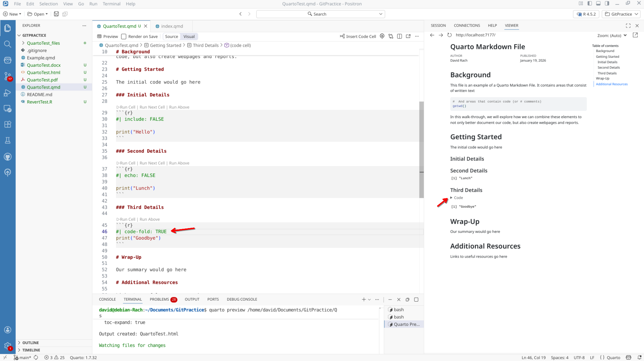The height and width of the screenshot is (361, 644).
Task: Click Additional Resources in table of contents
Action: [611, 84]
